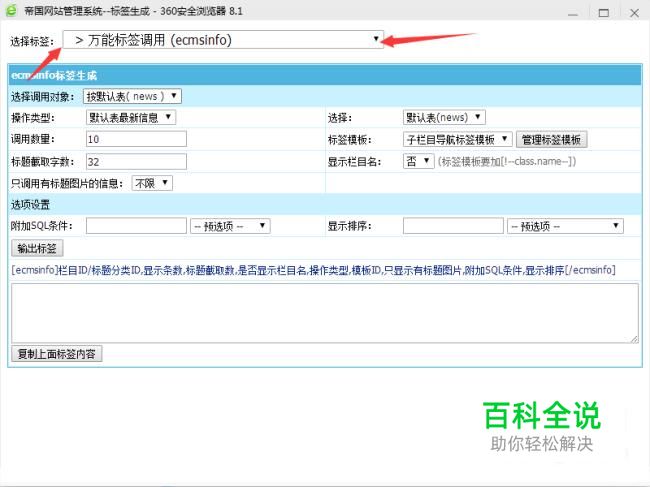Focus the 调用数量 field containing 10
This screenshot has height=487, width=650.
[x=136, y=139]
